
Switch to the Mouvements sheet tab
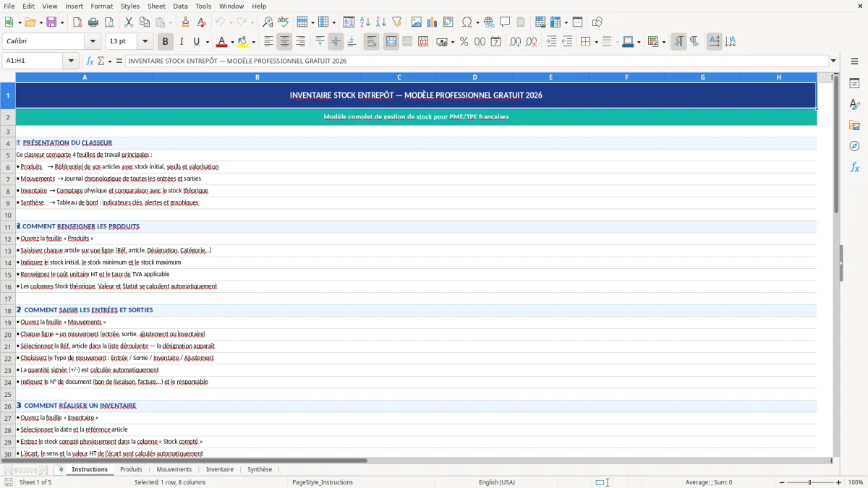(x=174, y=470)
